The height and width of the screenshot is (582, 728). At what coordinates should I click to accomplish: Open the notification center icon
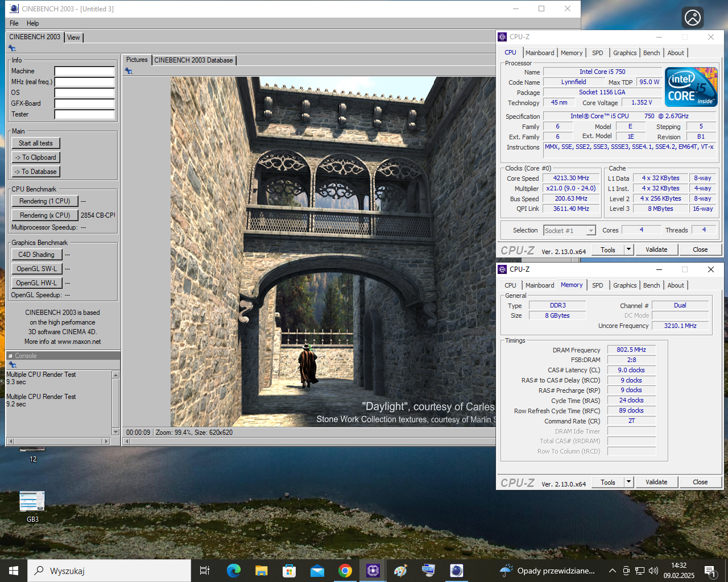pos(710,571)
